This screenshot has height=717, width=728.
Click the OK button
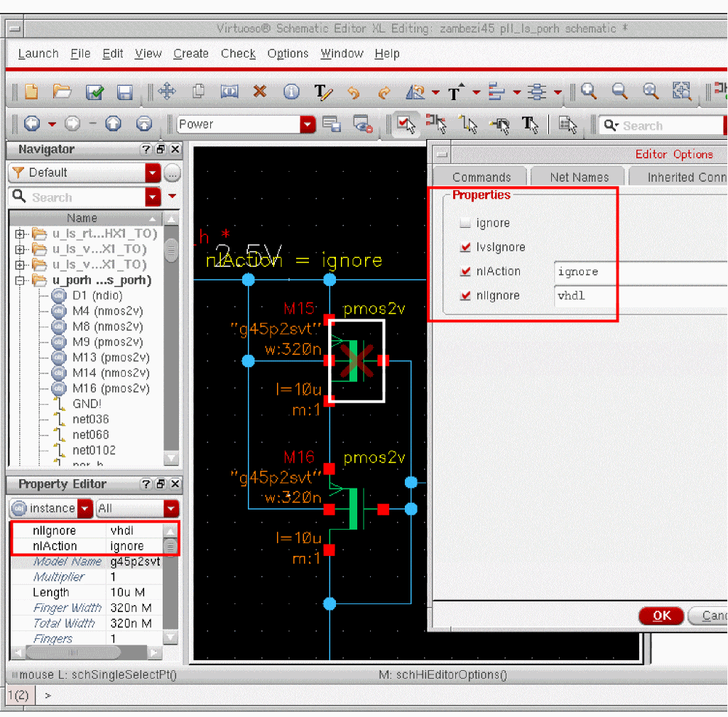(x=661, y=615)
